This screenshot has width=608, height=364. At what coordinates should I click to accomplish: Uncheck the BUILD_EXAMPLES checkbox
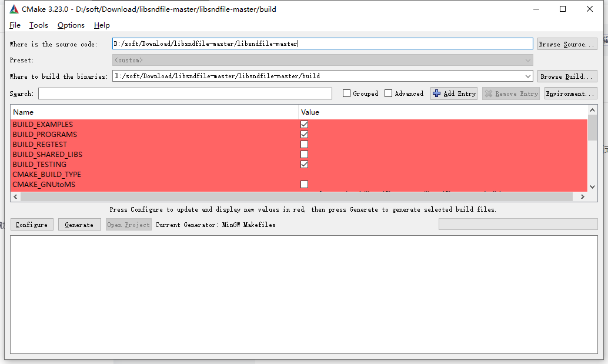pyautogui.click(x=305, y=125)
